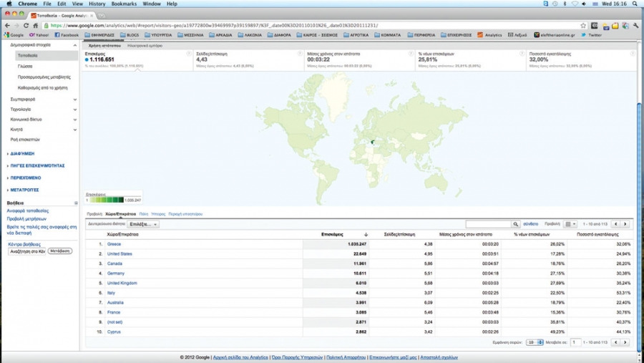The width and height of the screenshot is (644, 363).
Task: Sort by the Επισκέψεις column arrow
Action: coord(366,234)
